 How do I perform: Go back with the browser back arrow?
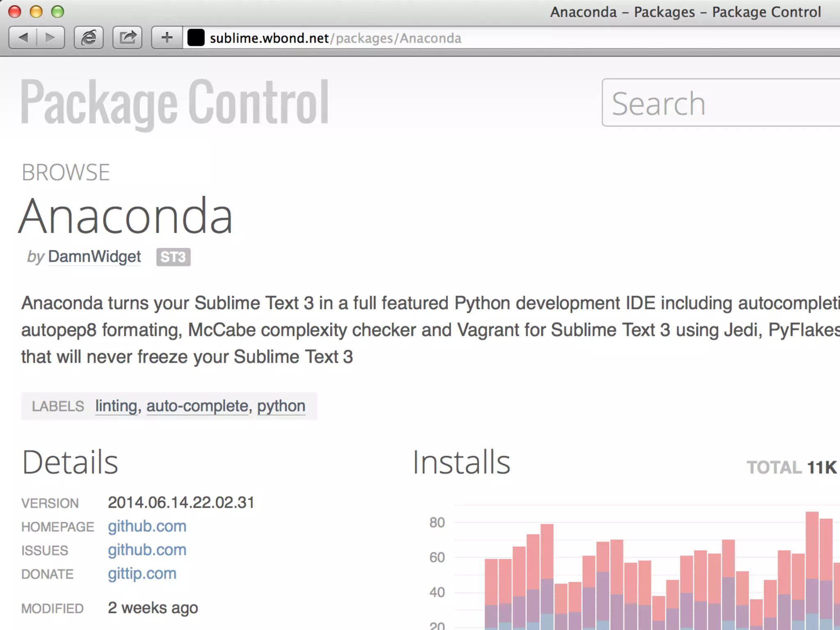point(23,38)
